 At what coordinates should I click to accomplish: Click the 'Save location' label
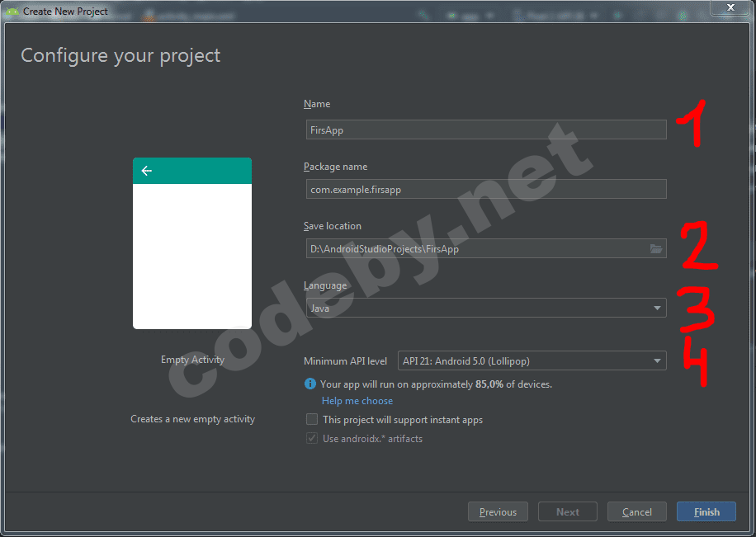(x=333, y=226)
